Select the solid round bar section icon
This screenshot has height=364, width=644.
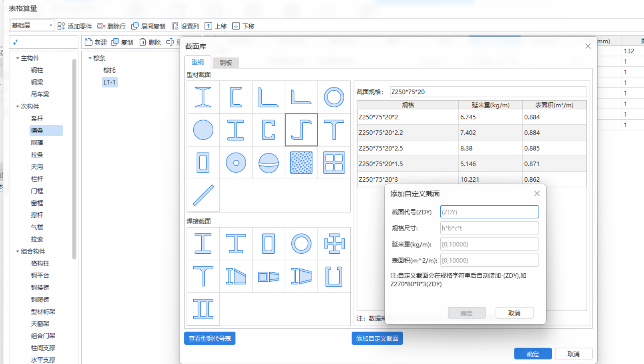pyautogui.click(x=203, y=130)
